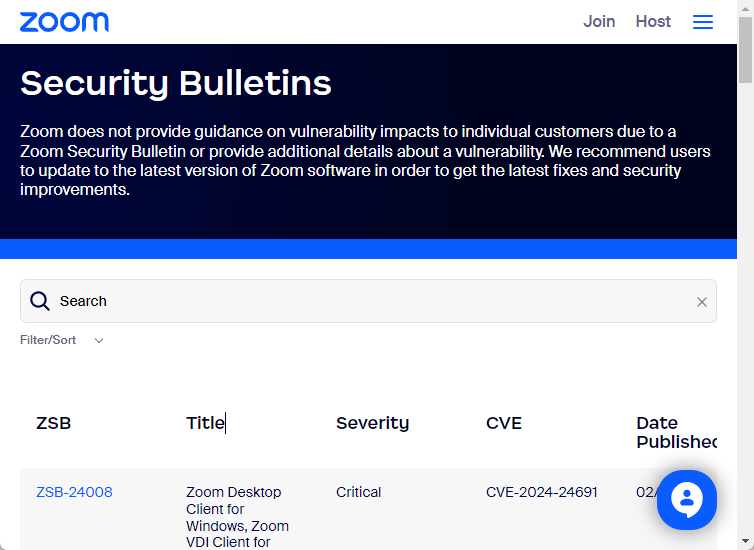Click the CVE-2024-24691 cell text

pyautogui.click(x=542, y=492)
